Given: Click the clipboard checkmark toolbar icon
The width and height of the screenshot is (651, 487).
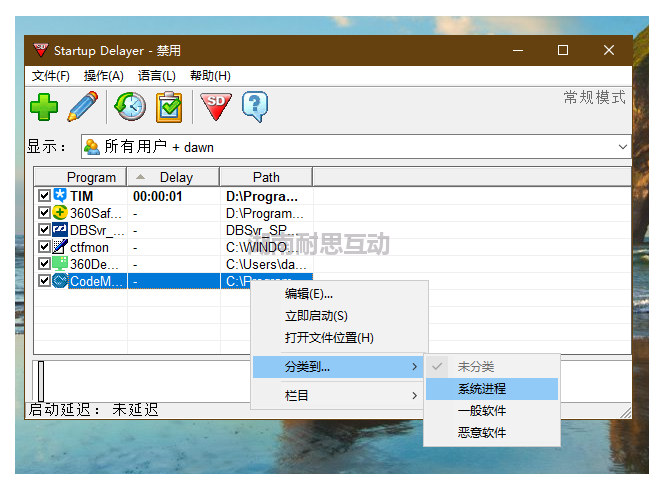Looking at the screenshot, I should point(169,106).
